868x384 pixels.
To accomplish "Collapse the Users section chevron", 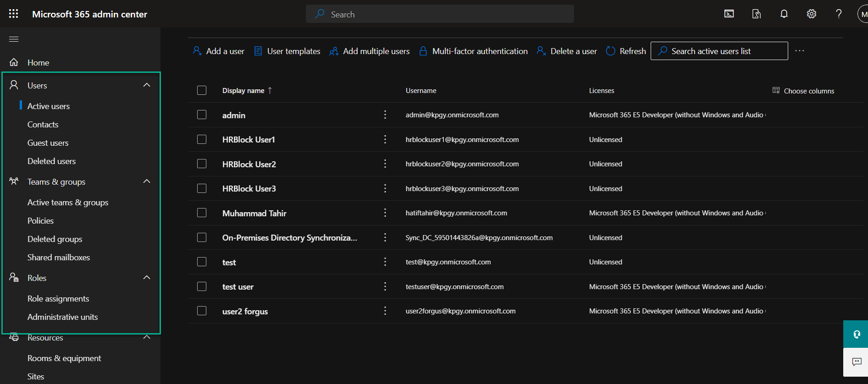I will (x=147, y=85).
